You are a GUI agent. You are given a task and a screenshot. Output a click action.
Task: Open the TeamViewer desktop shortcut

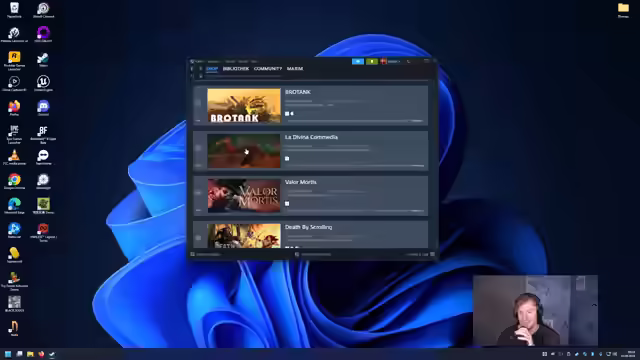(x=43, y=157)
